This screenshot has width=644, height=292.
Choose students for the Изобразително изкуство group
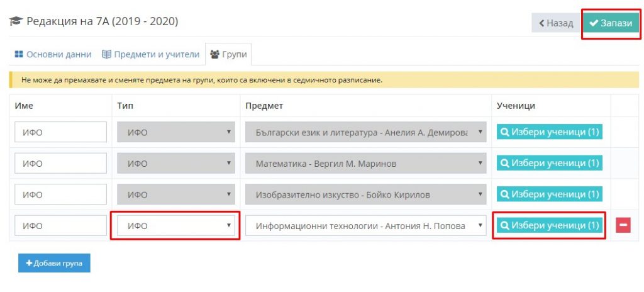tap(550, 194)
